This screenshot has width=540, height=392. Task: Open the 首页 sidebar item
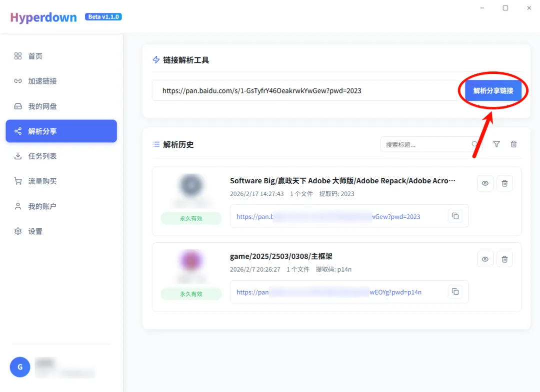click(x=35, y=56)
